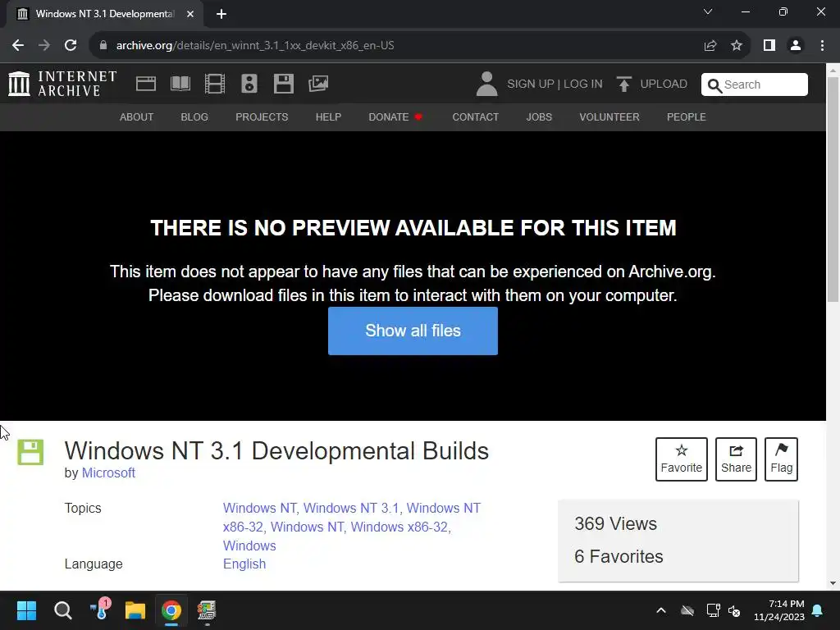Click the scrollbar down arrow
Screen dimensions: 840x630
tap(833, 583)
